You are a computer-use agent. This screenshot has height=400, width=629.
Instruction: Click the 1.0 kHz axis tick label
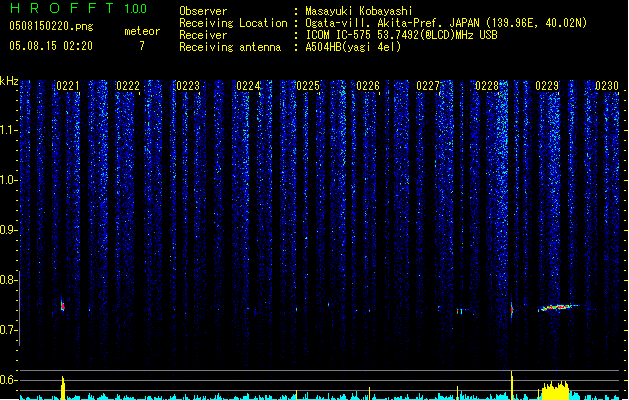tap(8, 180)
